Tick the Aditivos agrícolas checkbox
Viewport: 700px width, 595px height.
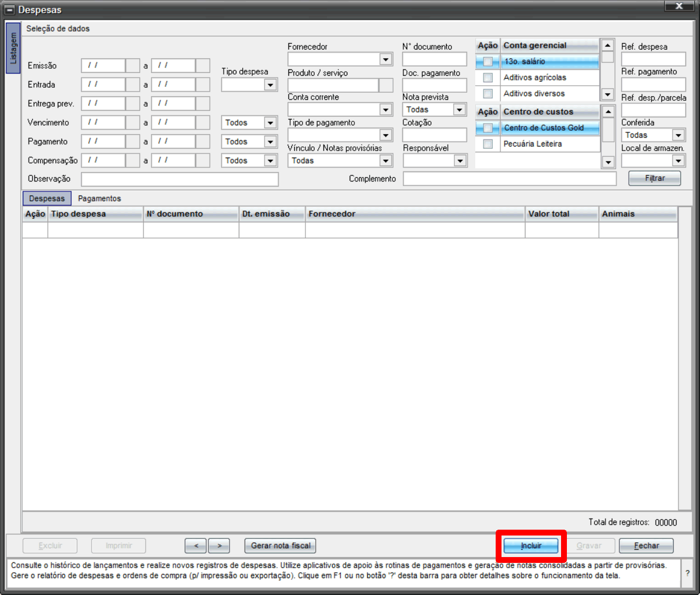pos(488,78)
